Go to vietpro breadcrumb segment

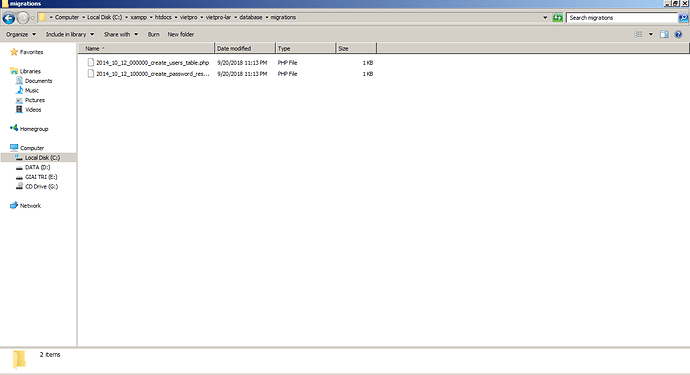click(188, 18)
